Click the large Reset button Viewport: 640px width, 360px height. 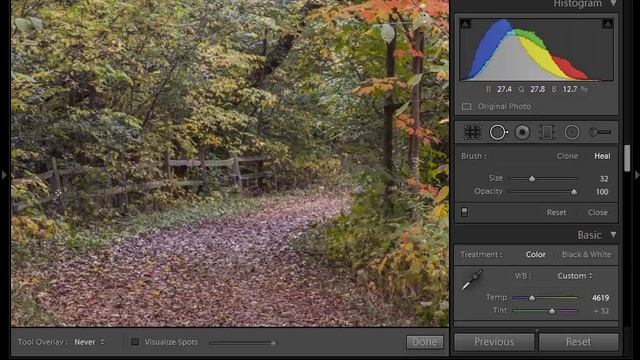tap(578, 342)
